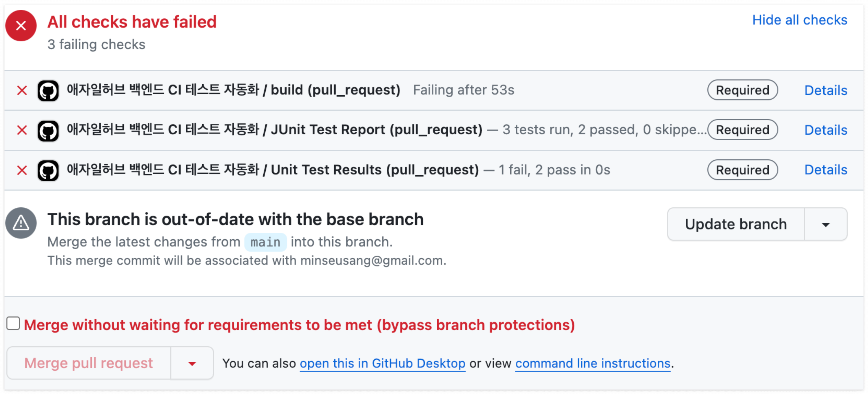The width and height of the screenshot is (868, 394).
Task: Click the red failed-checks status icon
Action: (x=21, y=26)
